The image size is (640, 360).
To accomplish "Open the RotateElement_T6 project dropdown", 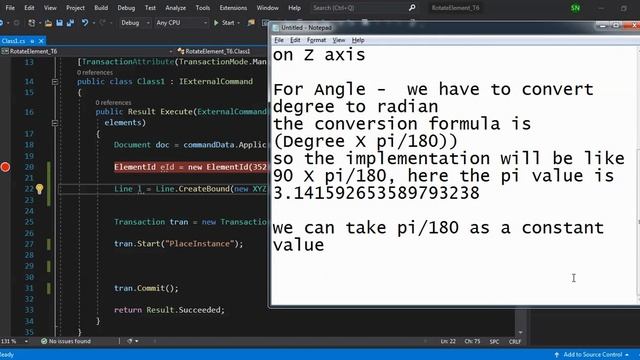I will [x=87, y=51].
